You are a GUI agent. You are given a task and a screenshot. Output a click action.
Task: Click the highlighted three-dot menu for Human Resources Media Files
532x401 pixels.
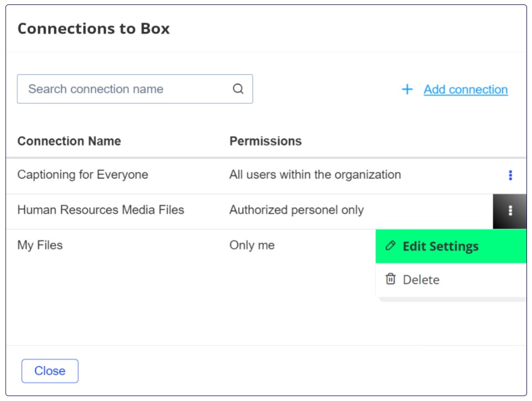coord(510,210)
